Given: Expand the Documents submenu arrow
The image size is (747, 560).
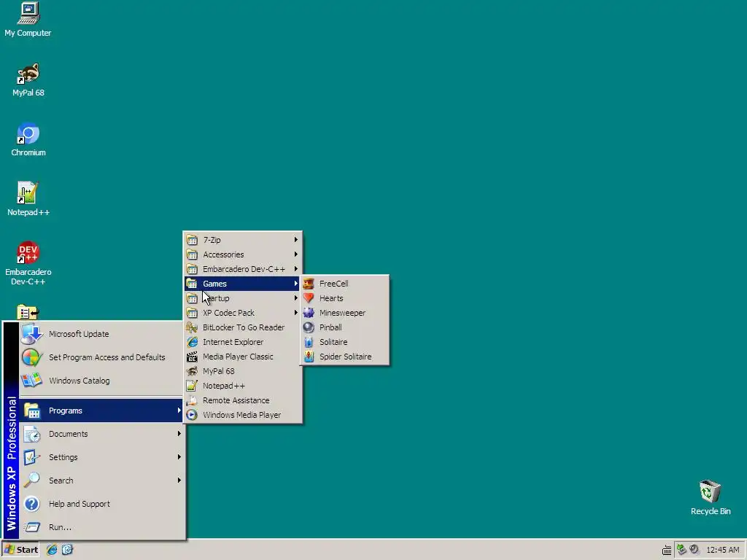Looking at the screenshot, I should coord(179,434).
